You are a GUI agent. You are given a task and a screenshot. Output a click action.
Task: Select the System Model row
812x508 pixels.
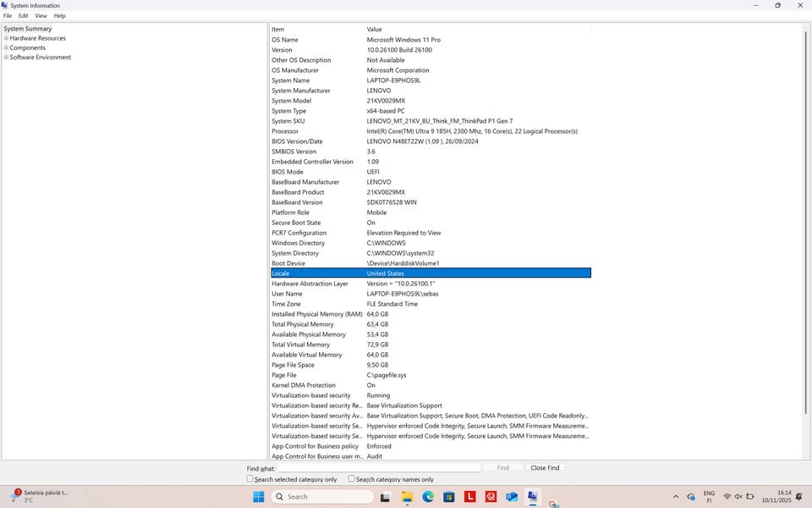pos(431,101)
